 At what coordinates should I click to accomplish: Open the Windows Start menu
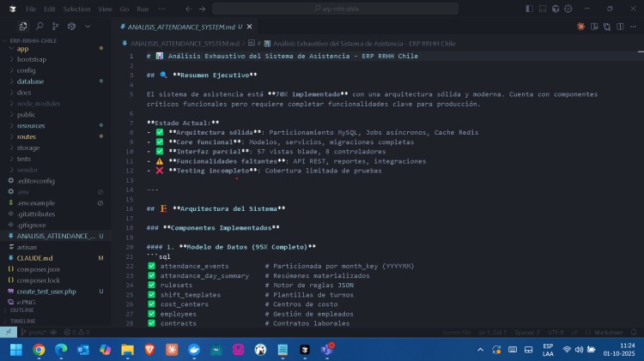click(16, 350)
